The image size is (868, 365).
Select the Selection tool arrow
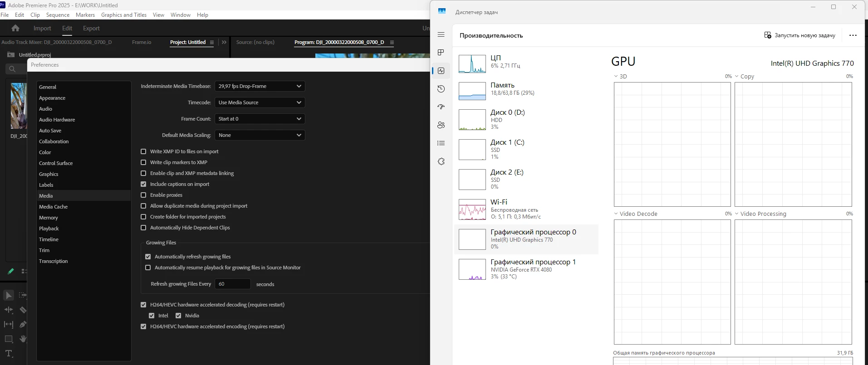point(9,296)
